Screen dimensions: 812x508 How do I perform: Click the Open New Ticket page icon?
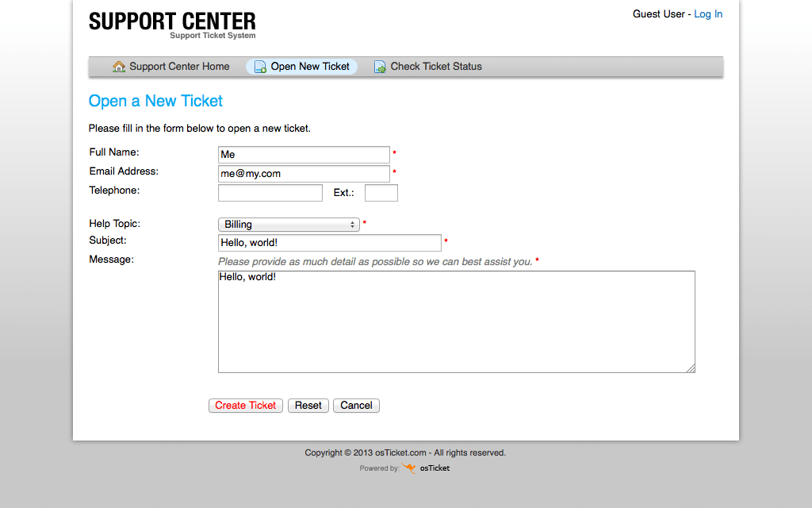260,67
